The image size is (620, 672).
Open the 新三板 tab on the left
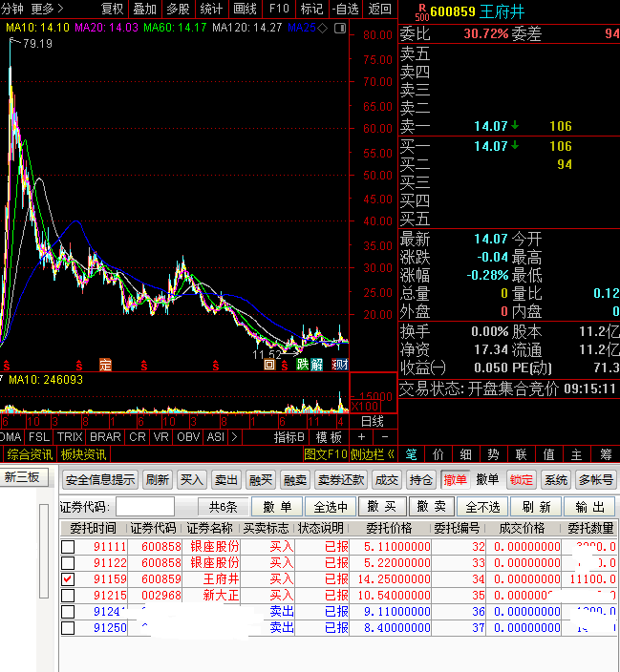click(x=22, y=476)
